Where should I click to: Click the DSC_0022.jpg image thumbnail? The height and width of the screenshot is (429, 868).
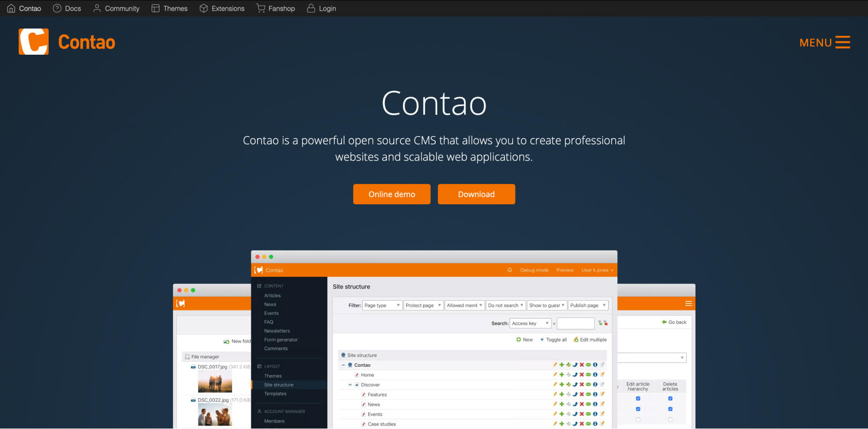point(215,415)
